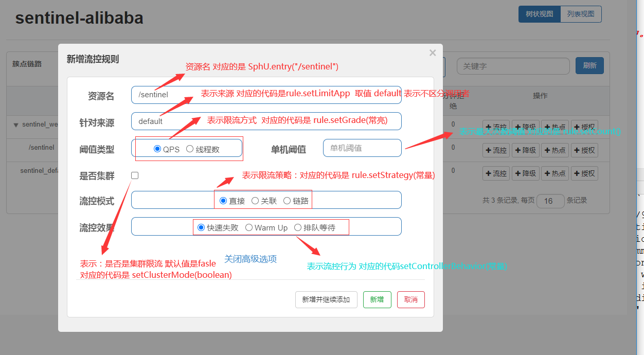This screenshot has width=644, height=355.
Task: Click +降级 in the /sentinel row
Action: click(525, 150)
